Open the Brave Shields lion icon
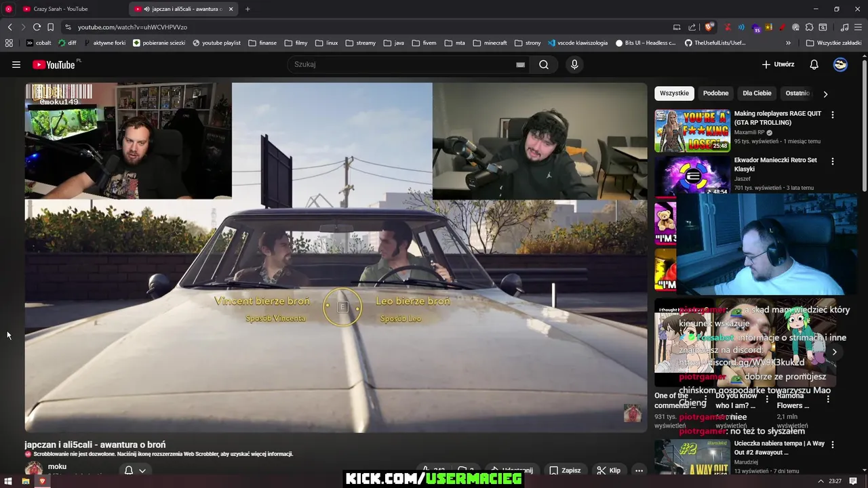The height and width of the screenshot is (488, 868). point(709,27)
